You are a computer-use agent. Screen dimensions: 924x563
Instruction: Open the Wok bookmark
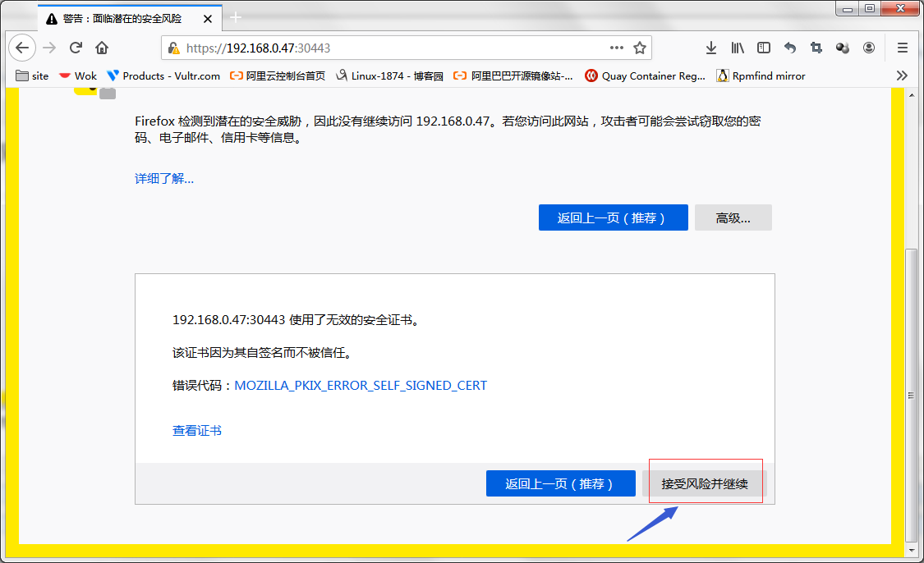pyautogui.click(x=78, y=76)
